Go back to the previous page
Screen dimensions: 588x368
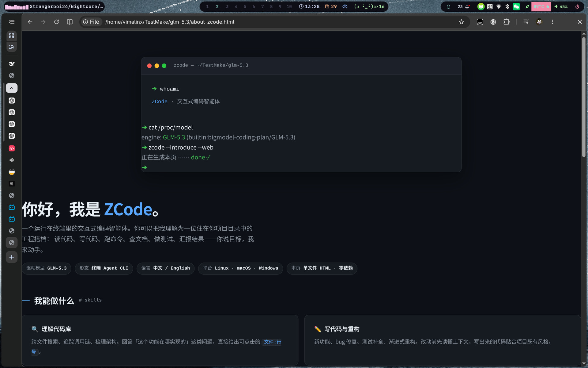30,22
